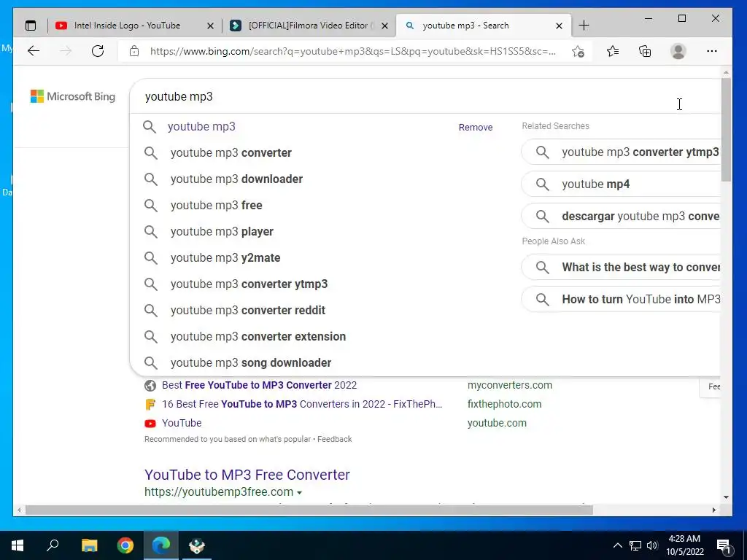Viewport: 747px width, 560px height.
Task: Click the scroll right arrow
Action: pos(713,510)
